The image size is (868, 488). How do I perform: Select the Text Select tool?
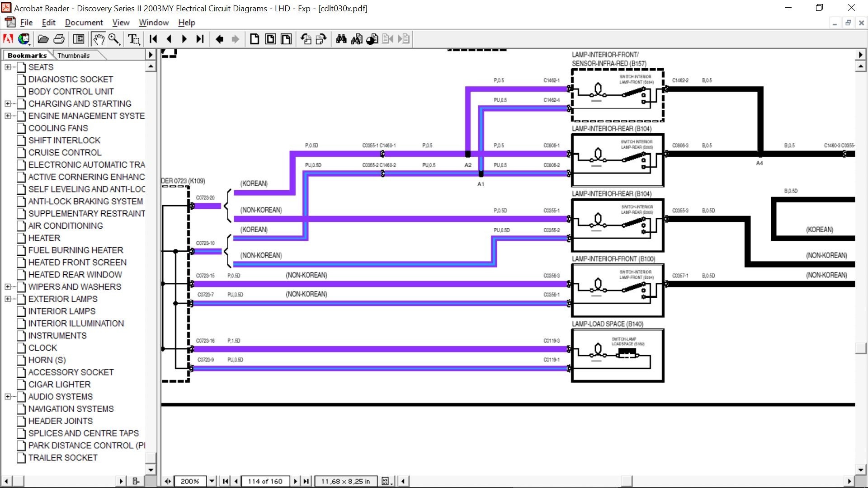click(134, 39)
